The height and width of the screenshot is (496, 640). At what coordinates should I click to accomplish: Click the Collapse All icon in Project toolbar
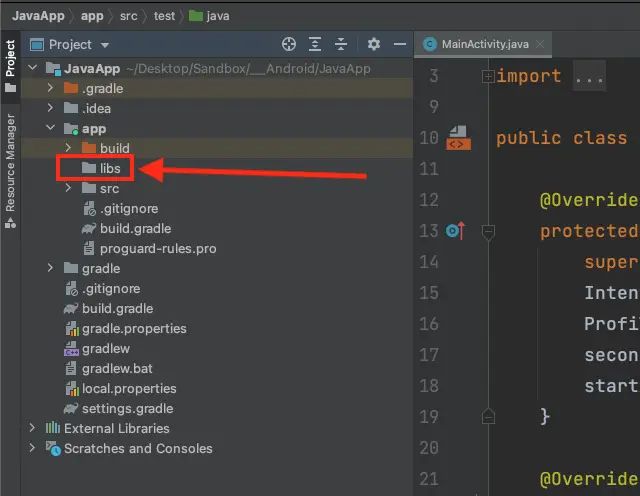341,44
